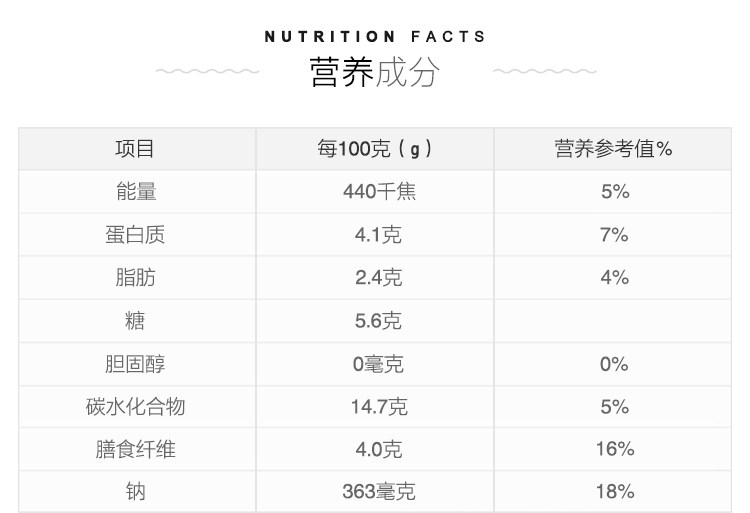Click the 胆固醇 row label
Image resolution: width=750 pixels, height=513 pixels.
click(135, 364)
